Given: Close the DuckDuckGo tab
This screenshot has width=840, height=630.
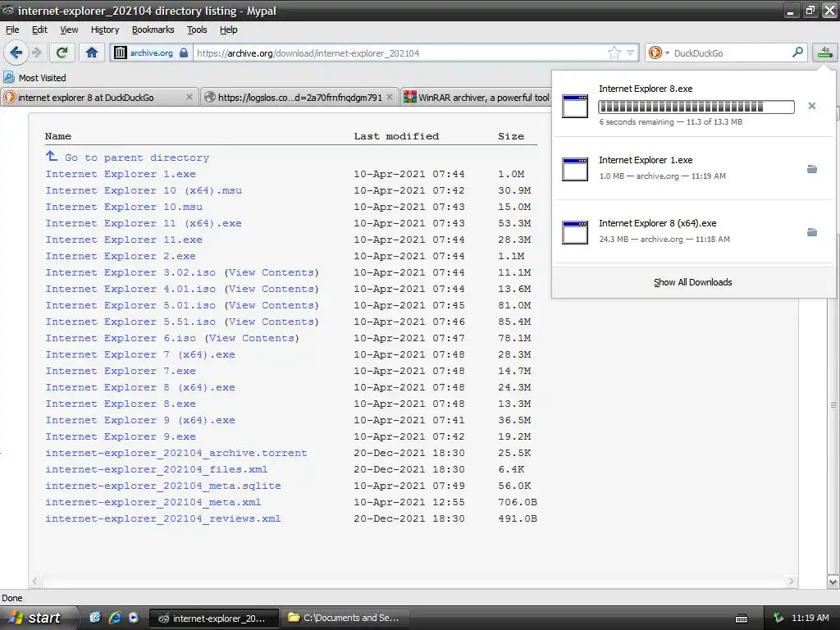Looking at the screenshot, I should tap(189, 97).
